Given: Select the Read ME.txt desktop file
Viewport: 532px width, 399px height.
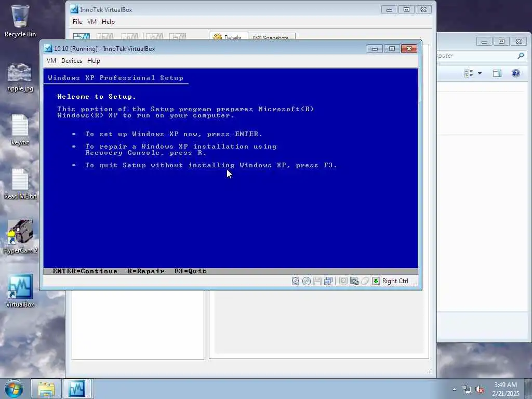Looking at the screenshot, I should (20, 184).
